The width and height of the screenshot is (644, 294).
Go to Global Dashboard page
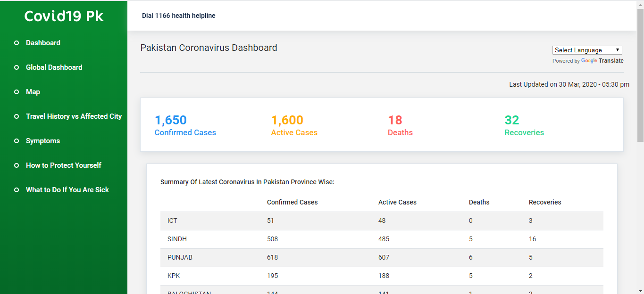54,67
